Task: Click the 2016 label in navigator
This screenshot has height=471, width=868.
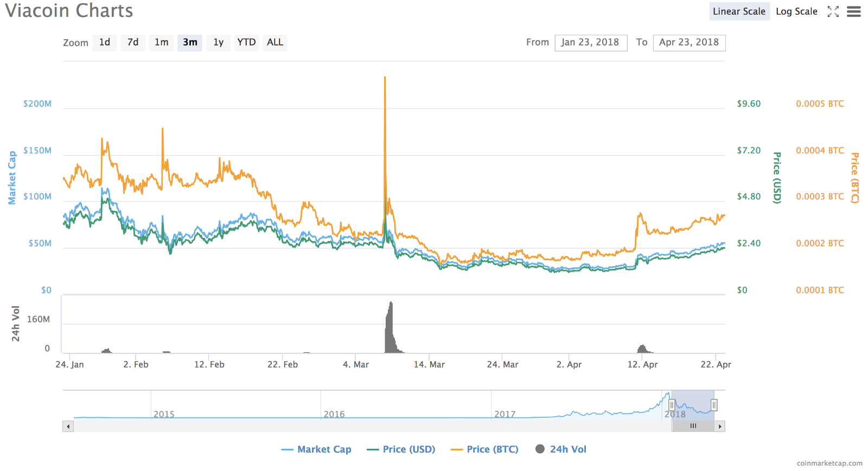Action: pos(334,414)
